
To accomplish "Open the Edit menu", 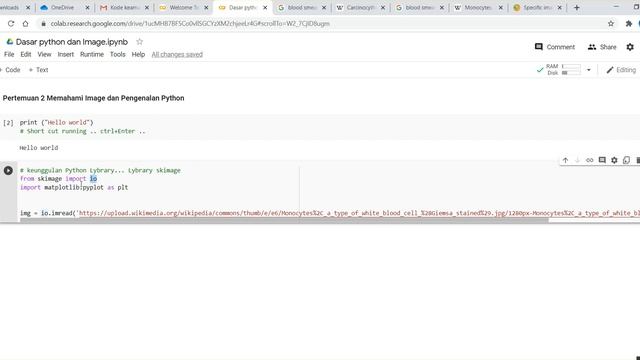I will [x=26, y=54].
